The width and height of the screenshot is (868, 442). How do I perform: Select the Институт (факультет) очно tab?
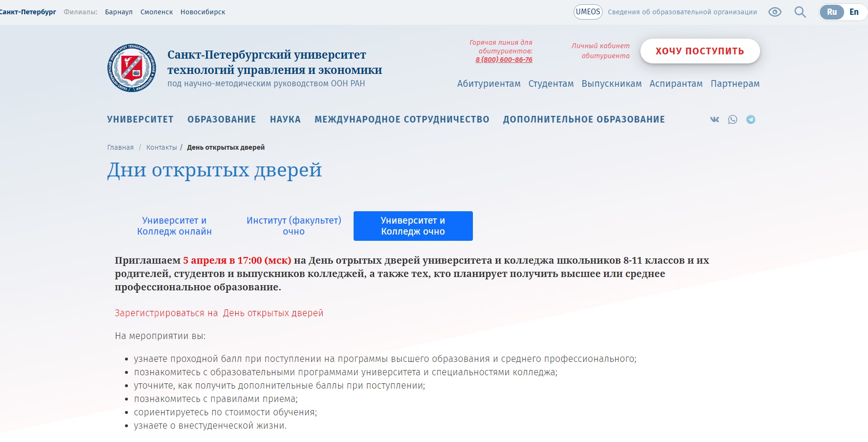coord(293,226)
